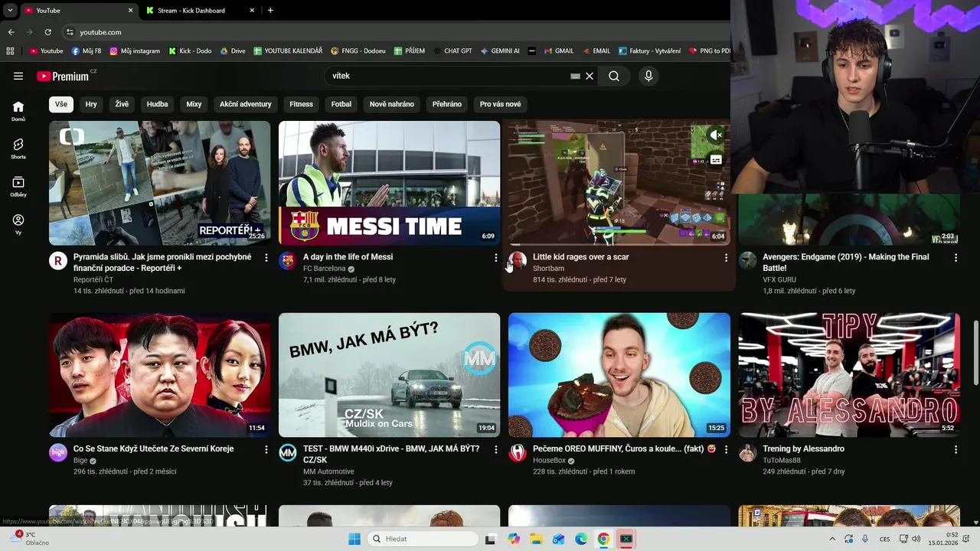Open Odběry in the left sidebar
The width and height of the screenshot is (980, 551).
(18, 187)
